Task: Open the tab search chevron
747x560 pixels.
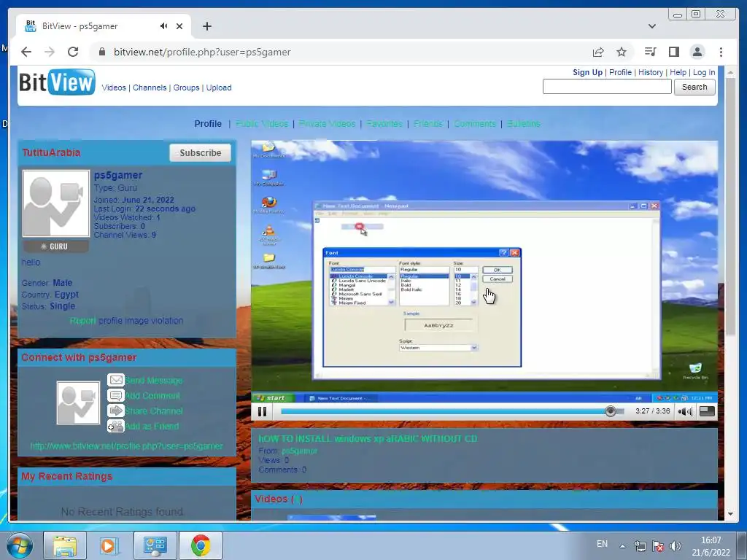Action: pos(651,26)
